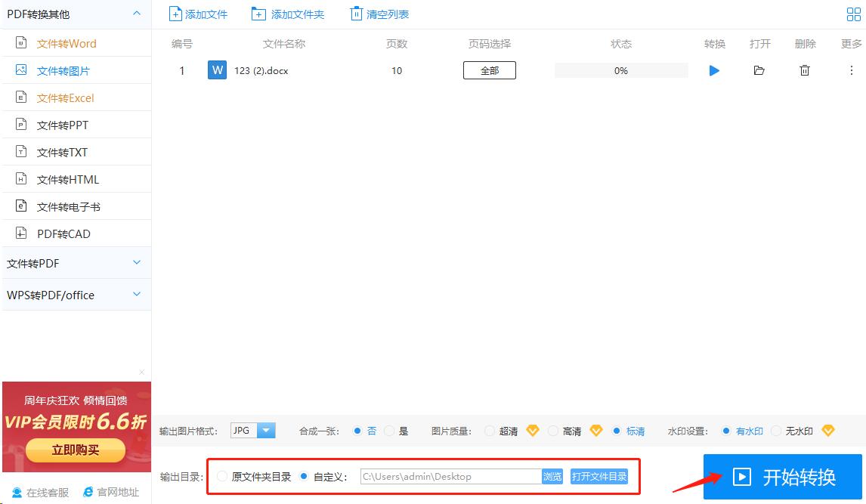Switch to 文件转Excel conversion mode
Image resolution: width=866 pixels, height=504 pixels.
pyautogui.click(x=67, y=97)
